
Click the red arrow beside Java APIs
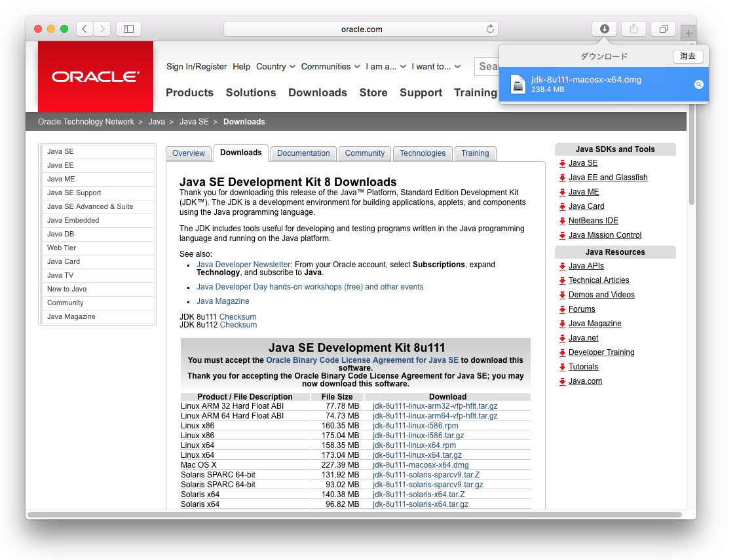tap(562, 267)
